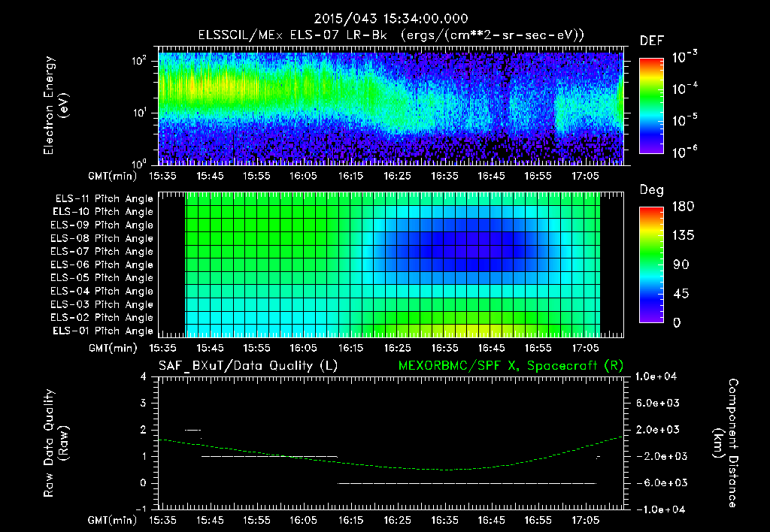Click the Raw Data Quality (Raw) axis label

click(56, 443)
